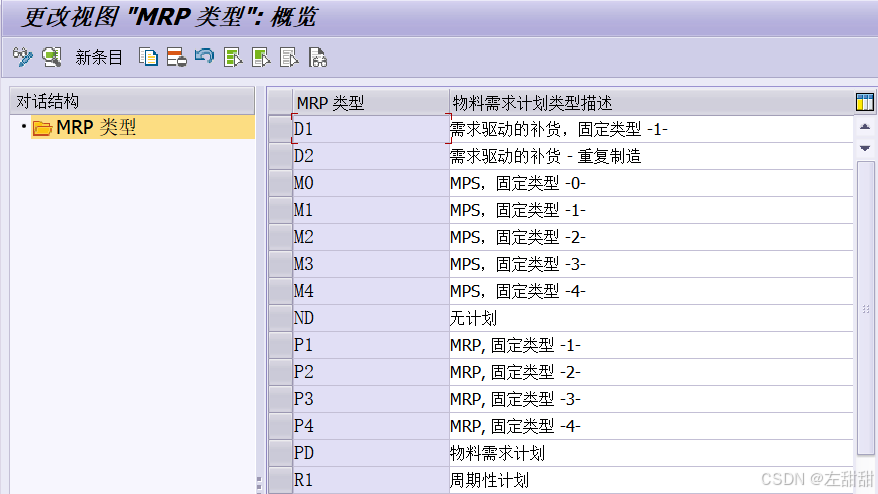The width and height of the screenshot is (878, 494).
Task: Click the 物料需求计划类型描述 column header
Action: coord(651,102)
